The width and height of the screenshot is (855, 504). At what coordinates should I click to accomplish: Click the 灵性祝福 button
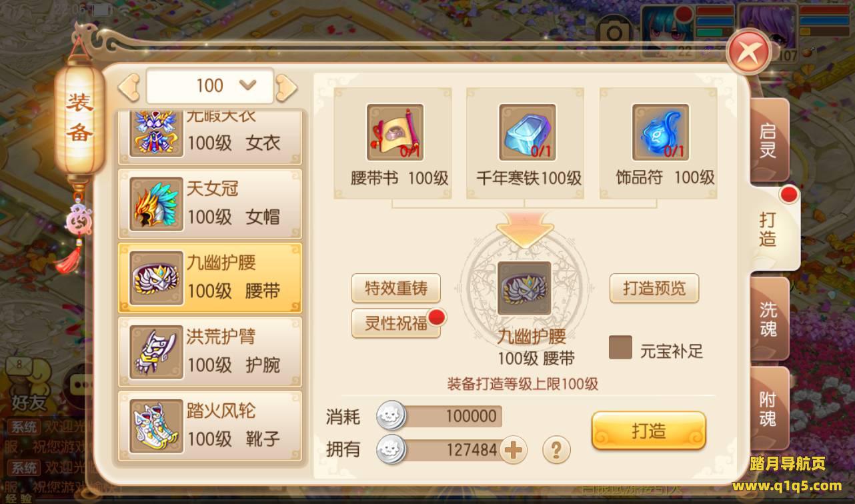396,323
